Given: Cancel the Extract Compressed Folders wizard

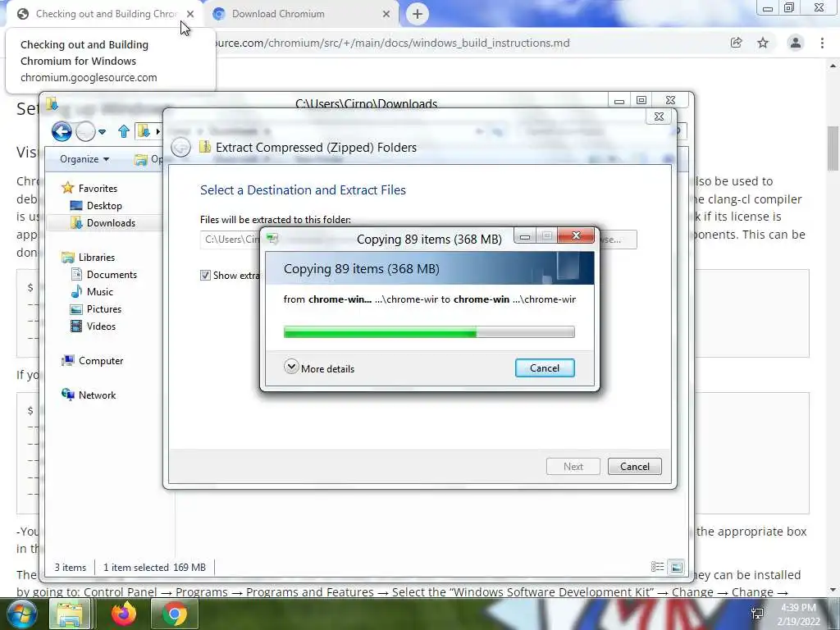Looking at the screenshot, I should pyautogui.click(x=634, y=466).
